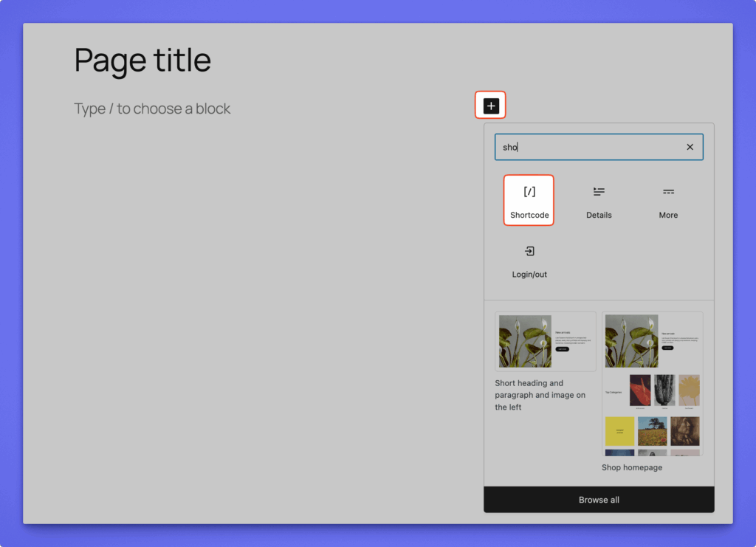This screenshot has height=547, width=756.
Task: Insert the Details block via its icon
Action: (x=599, y=192)
